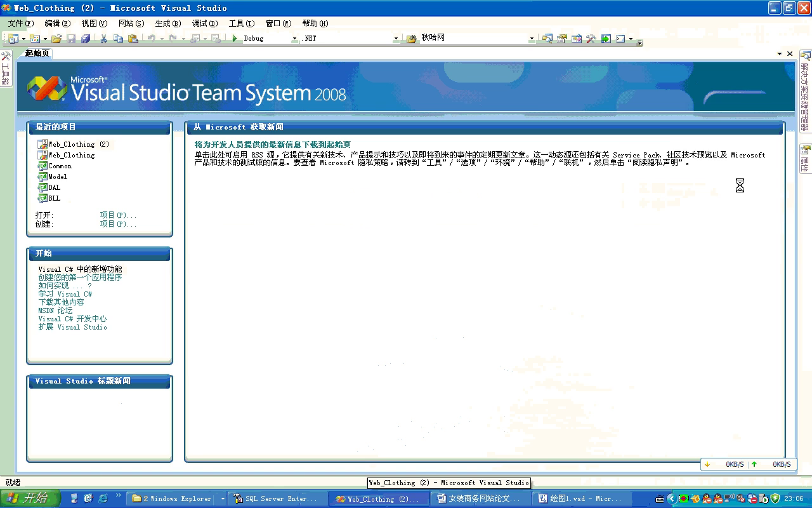This screenshot has width=812, height=508.
Task: Open recent project Model
Action: 58,177
